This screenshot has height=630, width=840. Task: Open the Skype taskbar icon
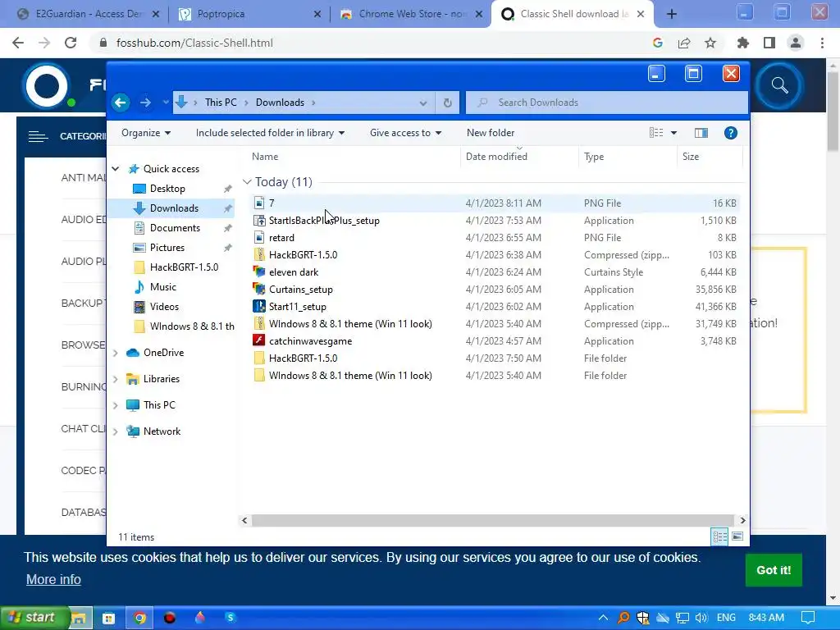pos(231,618)
